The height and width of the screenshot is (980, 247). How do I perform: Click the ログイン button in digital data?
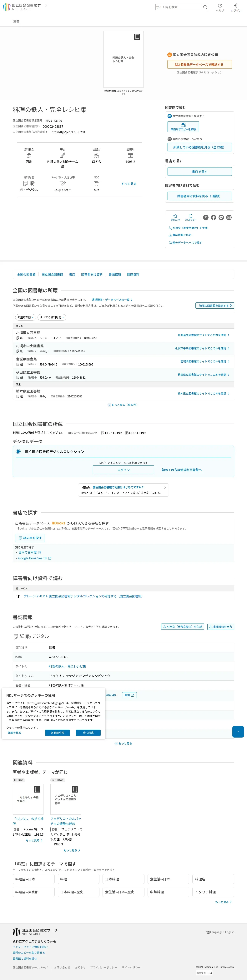tap(123, 470)
